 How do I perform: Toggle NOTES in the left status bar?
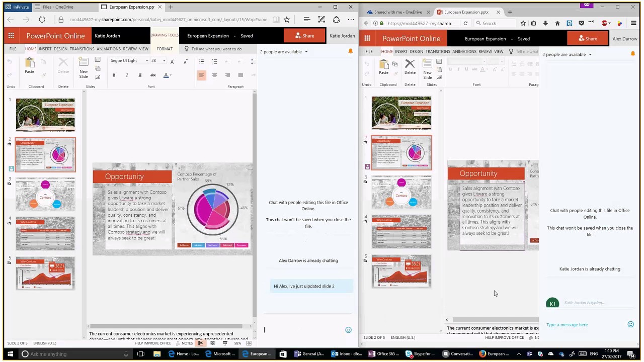(x=185, y=343)
